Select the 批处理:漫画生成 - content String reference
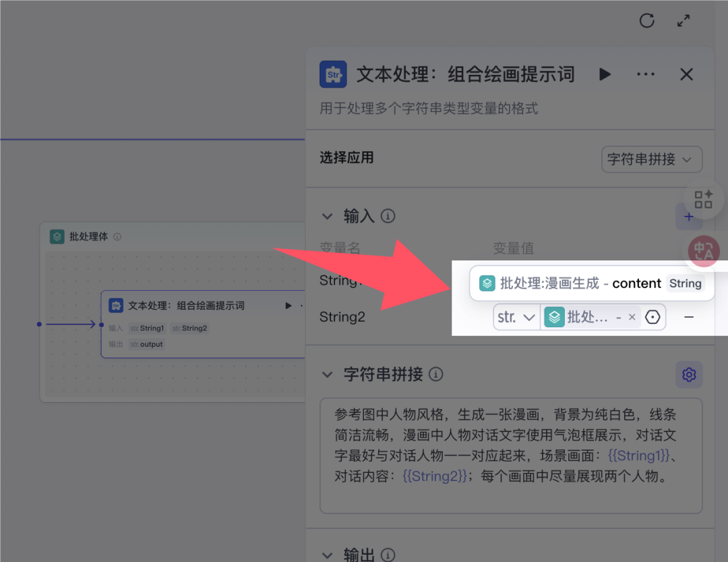The width and height of the screenshot is (728, 562). tap(592, 283)
